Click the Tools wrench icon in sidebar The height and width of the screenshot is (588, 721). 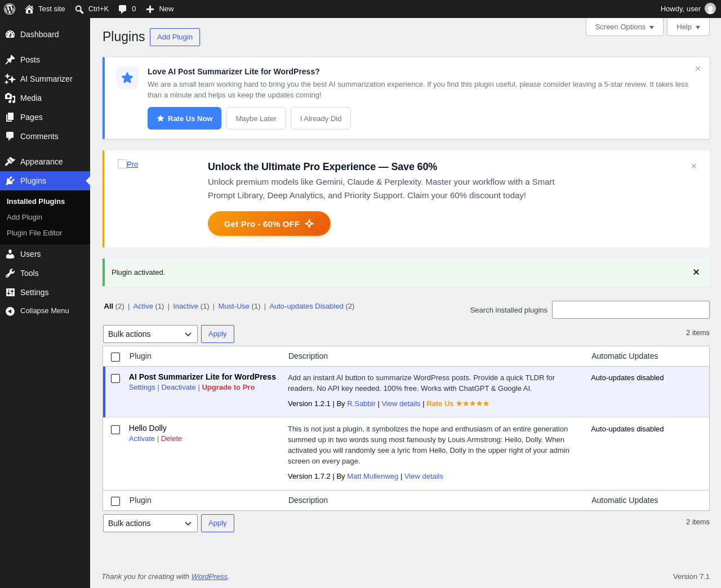click(10, 273)
